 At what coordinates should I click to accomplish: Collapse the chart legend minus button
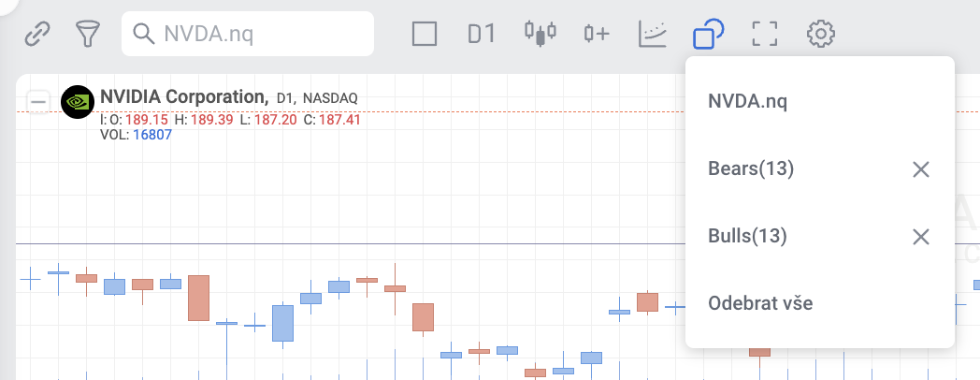point(38,102)
